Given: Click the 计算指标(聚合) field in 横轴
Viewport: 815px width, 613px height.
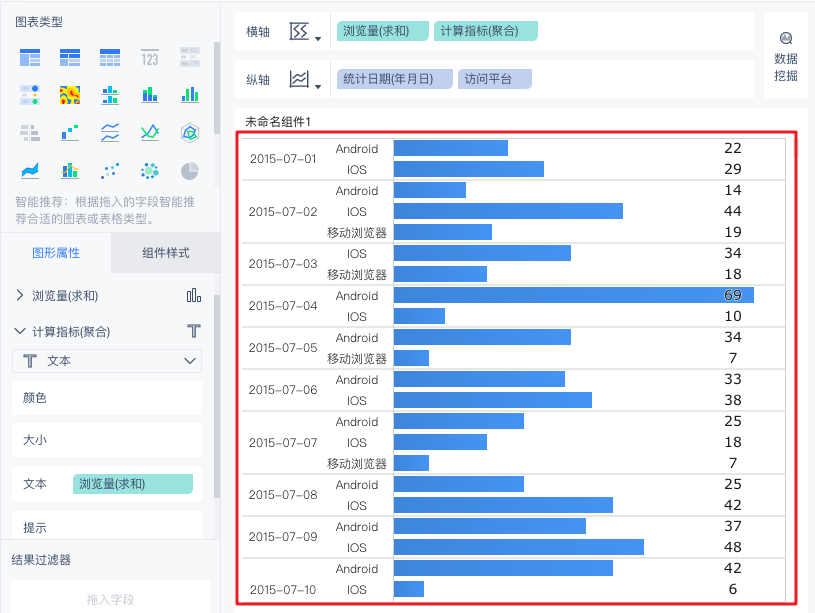Looking at the screenshot, I should click(485, 31).
